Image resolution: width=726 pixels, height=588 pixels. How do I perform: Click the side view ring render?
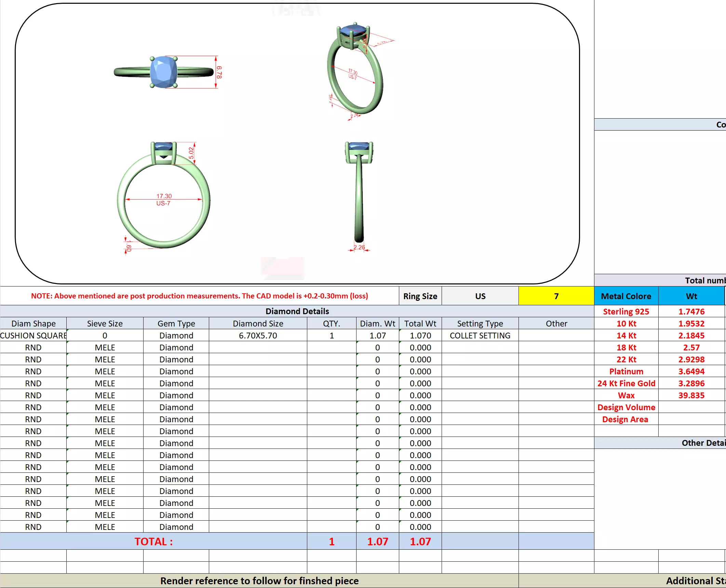pos(359,193)
